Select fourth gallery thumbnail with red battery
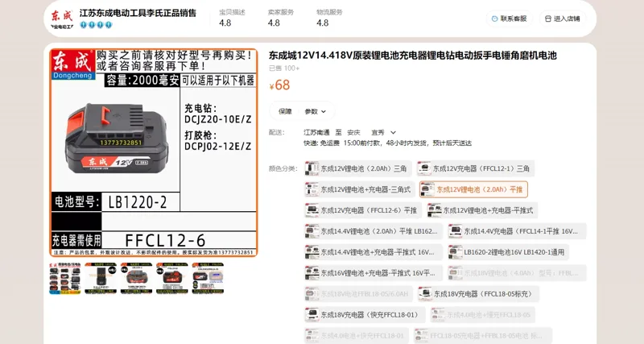The height and width of the screenshot is (344, 644). pos(172,278)
